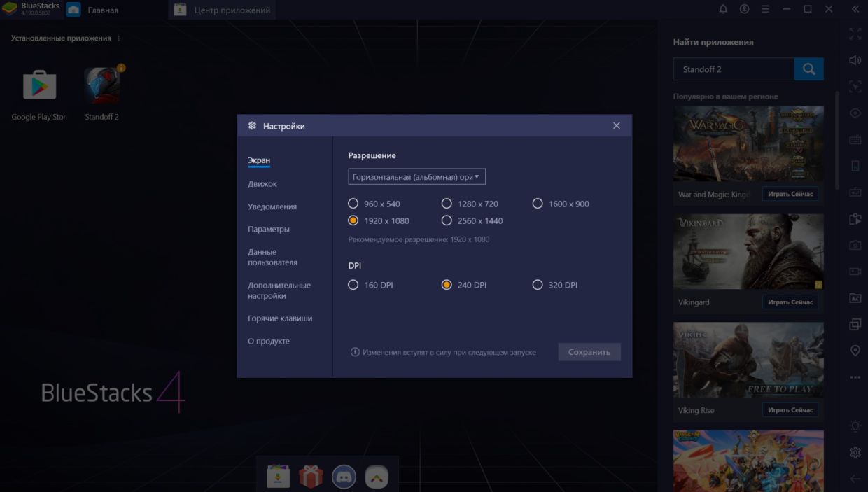
Task: Open the keyboard controls icon
Action: 855,139
